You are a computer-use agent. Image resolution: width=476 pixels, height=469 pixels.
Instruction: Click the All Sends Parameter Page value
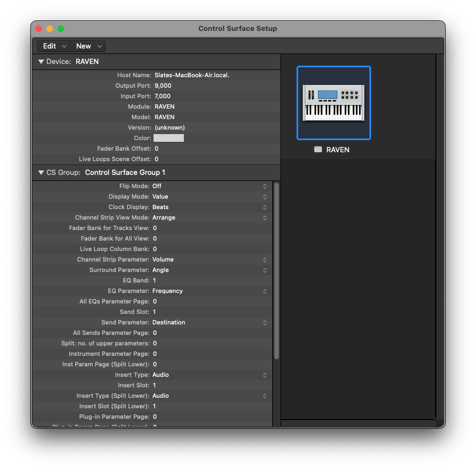pyautogui.click(x=155, y=333)
